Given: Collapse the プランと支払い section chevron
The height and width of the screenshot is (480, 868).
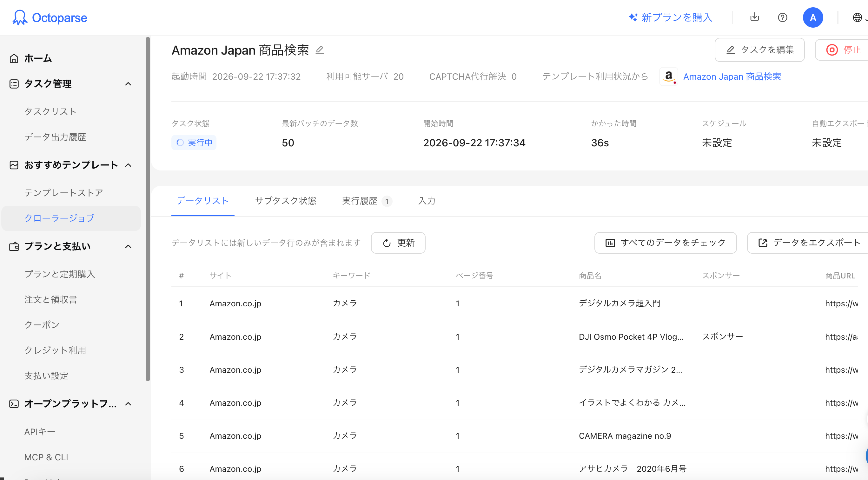Looking at the screenshot, I should [128, 246].
